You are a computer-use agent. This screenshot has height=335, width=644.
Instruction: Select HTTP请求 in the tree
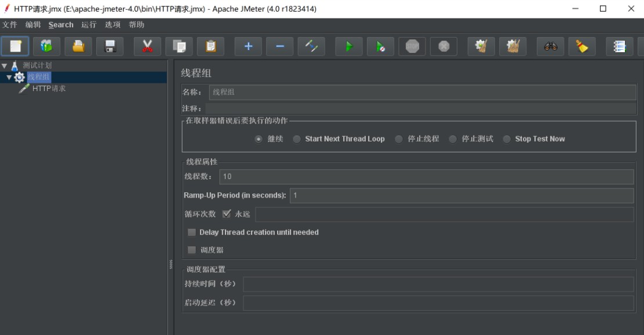(49, 89)
